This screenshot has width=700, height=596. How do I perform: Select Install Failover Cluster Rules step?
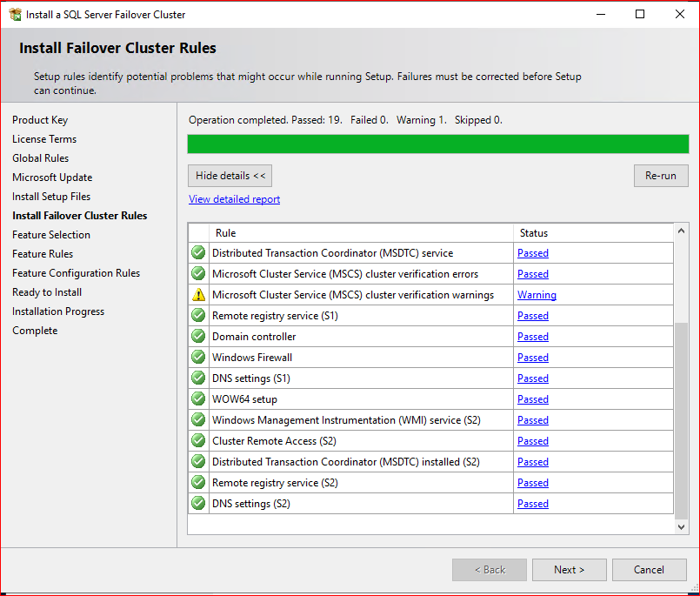[x=79, y=216]
